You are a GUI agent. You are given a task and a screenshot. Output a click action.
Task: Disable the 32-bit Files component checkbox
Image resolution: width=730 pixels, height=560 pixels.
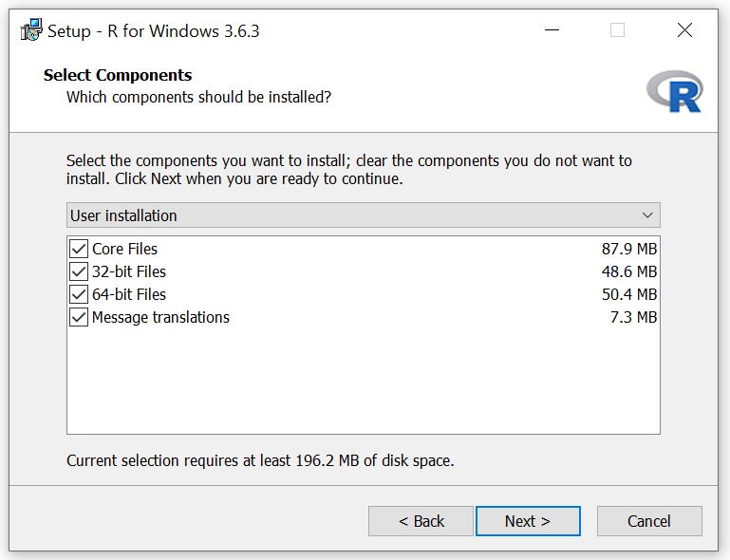79,271
